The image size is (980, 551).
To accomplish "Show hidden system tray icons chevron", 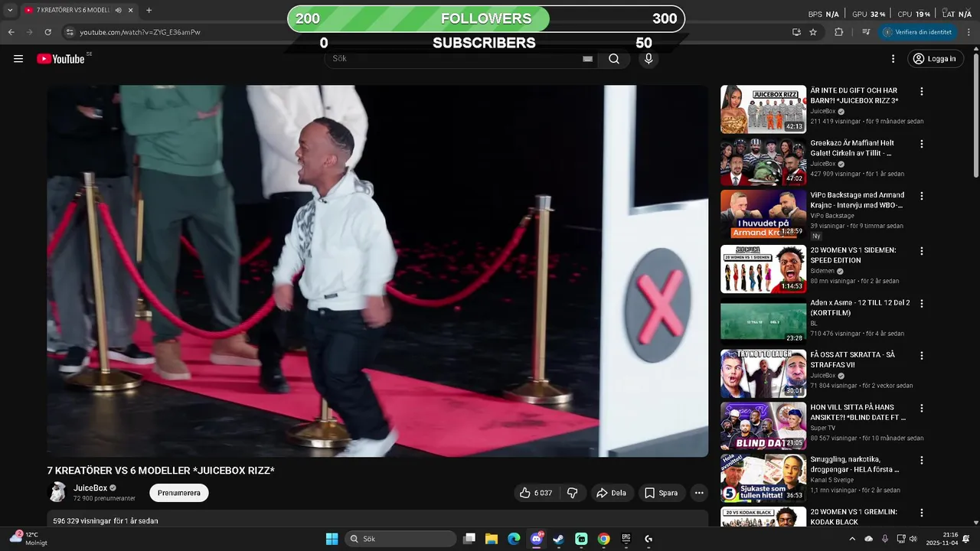I will [851, 539].
